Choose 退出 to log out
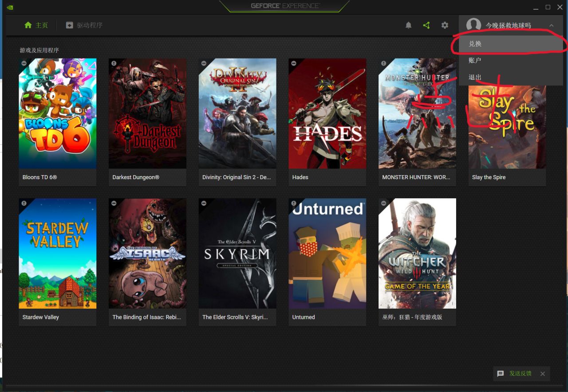This screenshot has width=568, height=392. (x=511, y=77)
